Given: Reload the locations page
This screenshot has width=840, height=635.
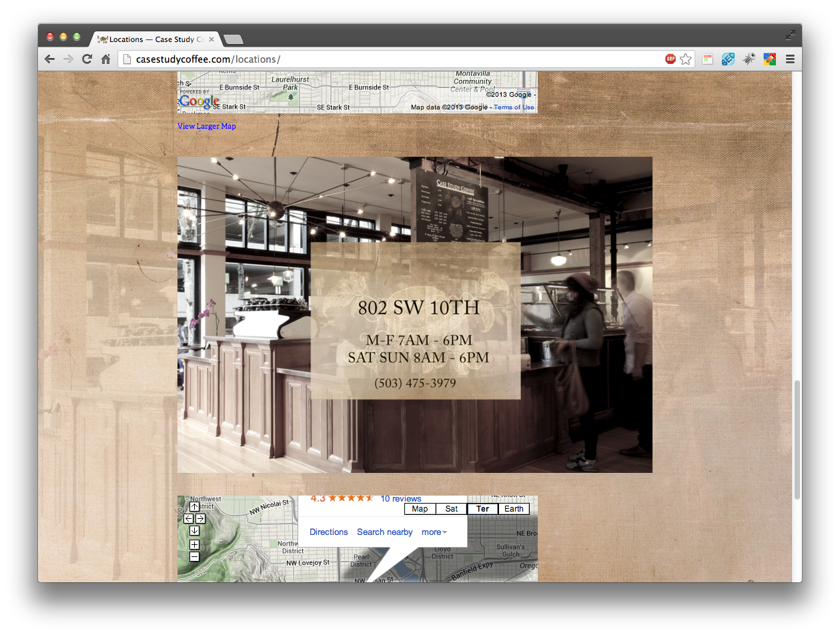Looking at the screenshot, I should click(x=87, y=59).
